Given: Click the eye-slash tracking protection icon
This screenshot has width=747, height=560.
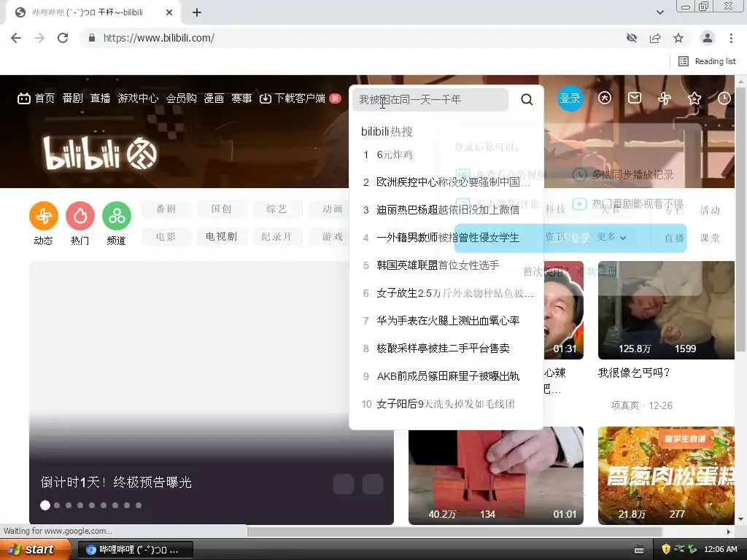Looking at the screenshot, I should pos(632,38).
